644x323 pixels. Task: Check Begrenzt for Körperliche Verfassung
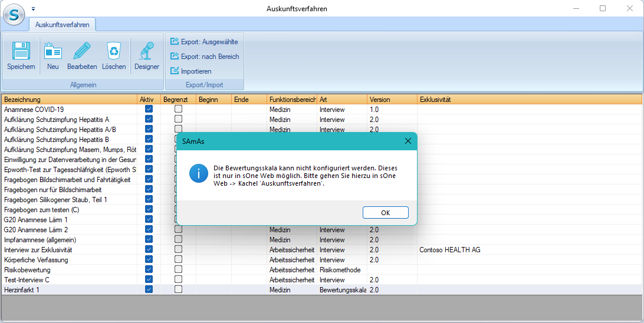178,259
